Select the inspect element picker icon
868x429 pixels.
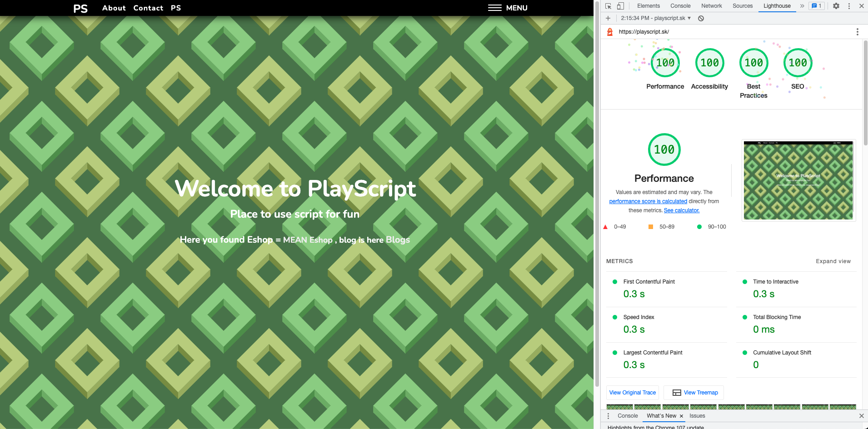(x=608, y=6)
